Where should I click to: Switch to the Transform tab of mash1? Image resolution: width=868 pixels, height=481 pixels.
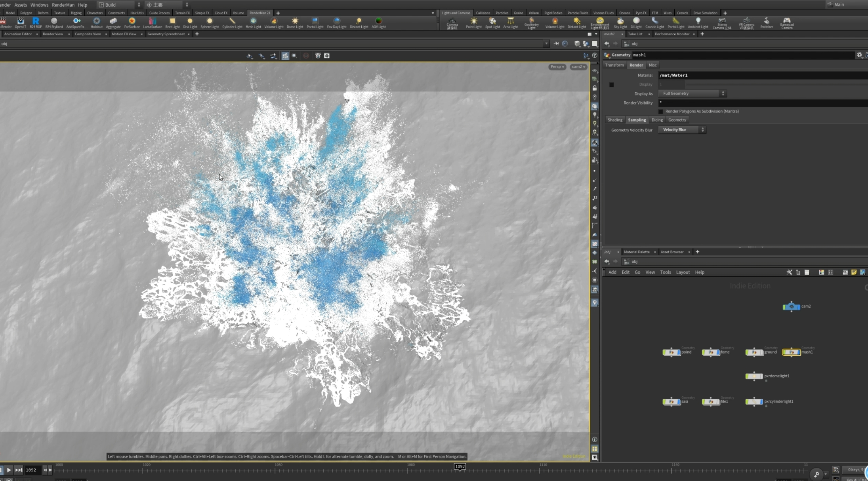point(614,65)
